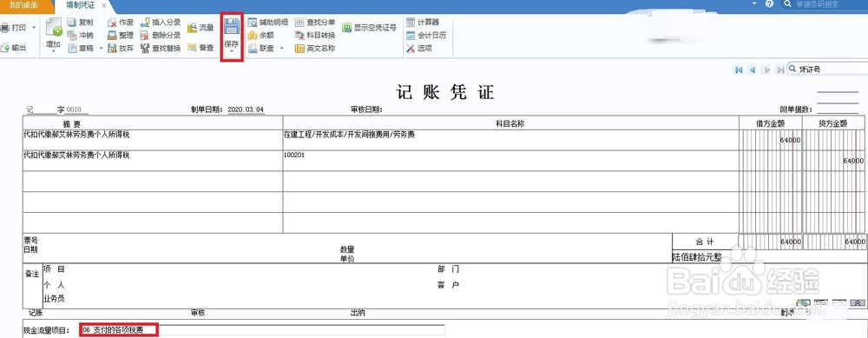The width and height of the screenshot is (868, 338).
Task: Click the 流量 cash flow button
Action: click(201, 28)
